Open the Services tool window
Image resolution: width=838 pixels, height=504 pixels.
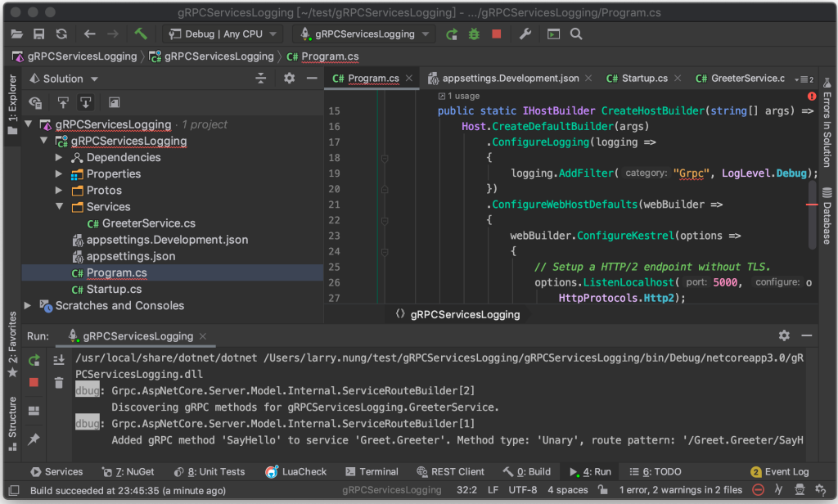(x=56, y=472)
